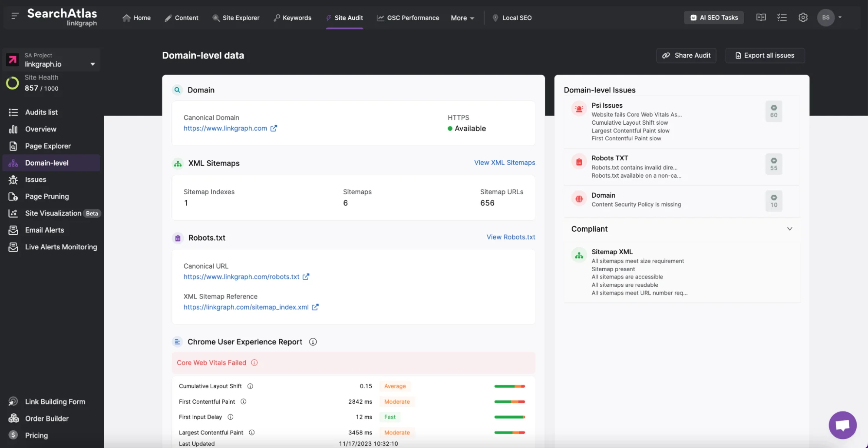Select the Site Audit tab

(344, 18)
